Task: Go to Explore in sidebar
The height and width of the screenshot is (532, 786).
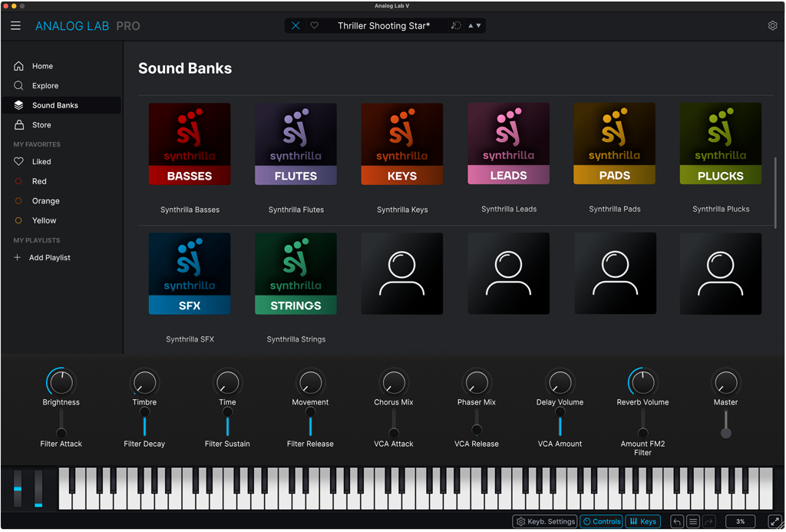Action: click(x=45, y=86)
